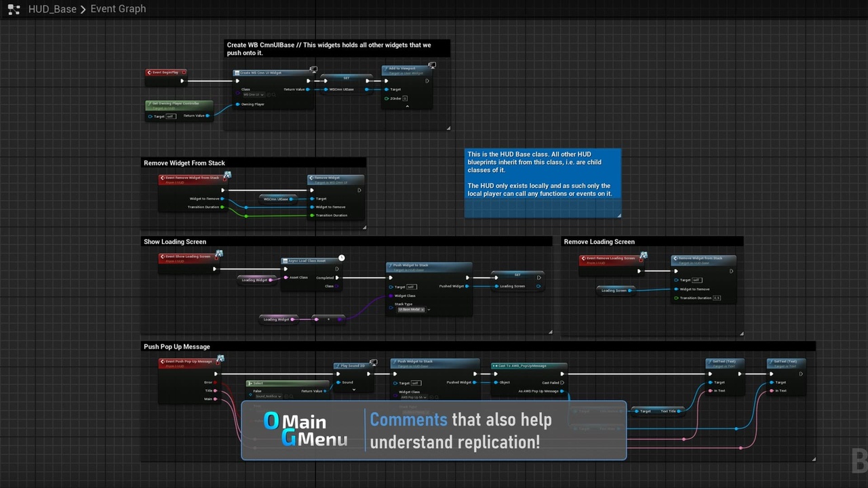The image size is (868, 488).
Task: Click the use-selected-asset arrow icon on Create WB Cmn UI Widget
Action: [269, 95]
